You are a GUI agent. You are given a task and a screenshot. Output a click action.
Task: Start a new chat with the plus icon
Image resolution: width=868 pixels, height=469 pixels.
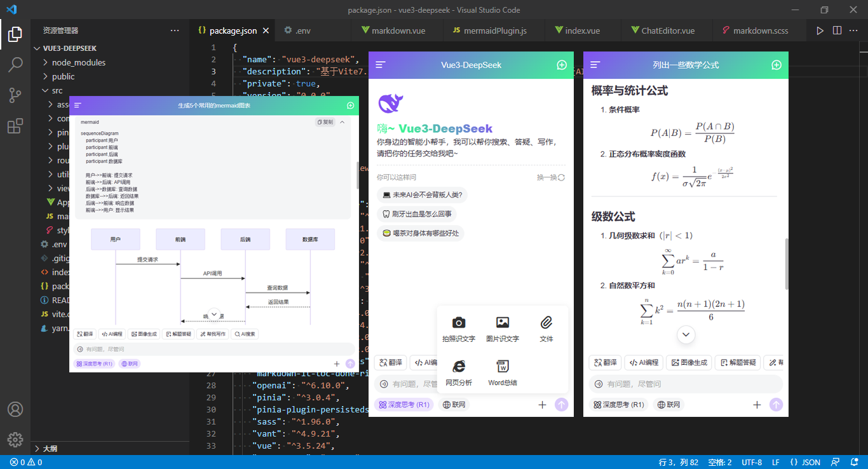562,64
